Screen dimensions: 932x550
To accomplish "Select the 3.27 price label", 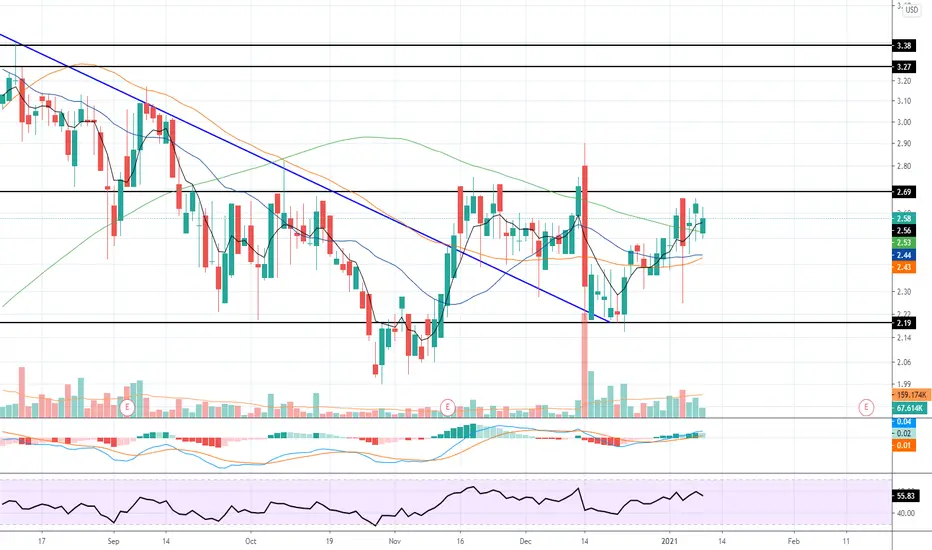I will (903, 67).
